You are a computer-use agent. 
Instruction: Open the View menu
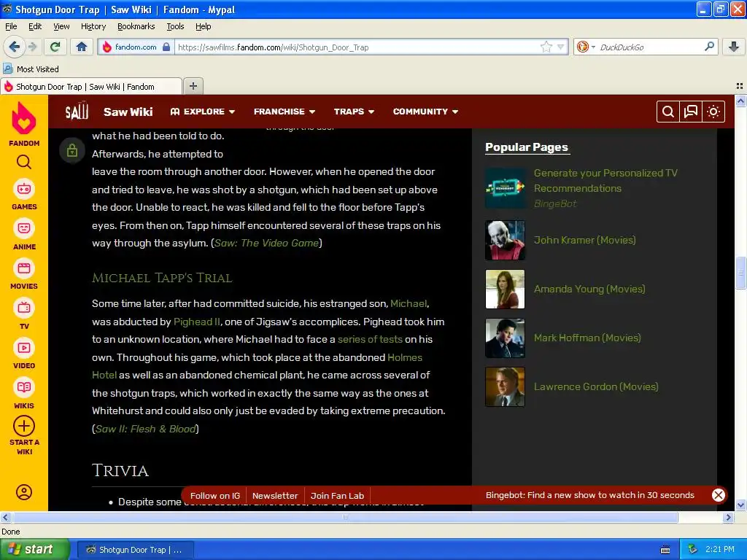click(x=61, y=26)
